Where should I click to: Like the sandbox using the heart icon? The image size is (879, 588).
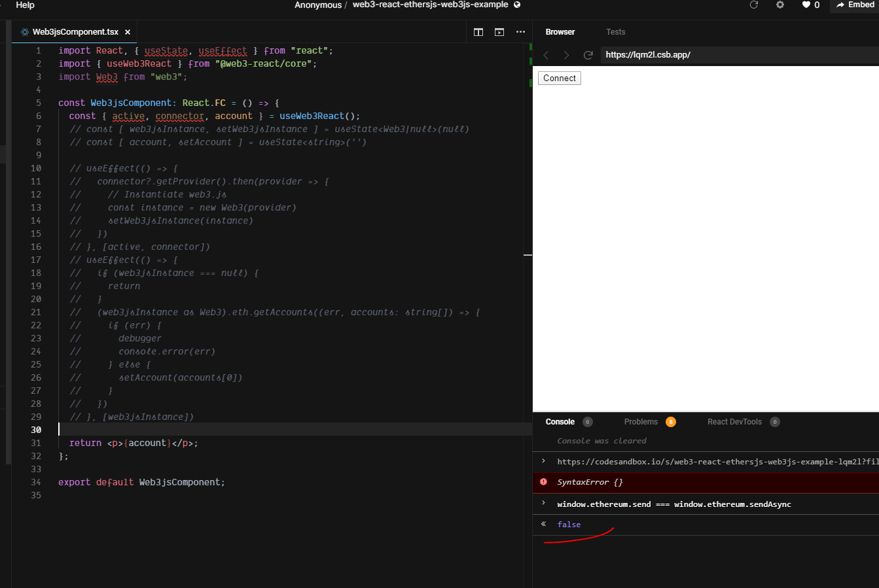805,5
